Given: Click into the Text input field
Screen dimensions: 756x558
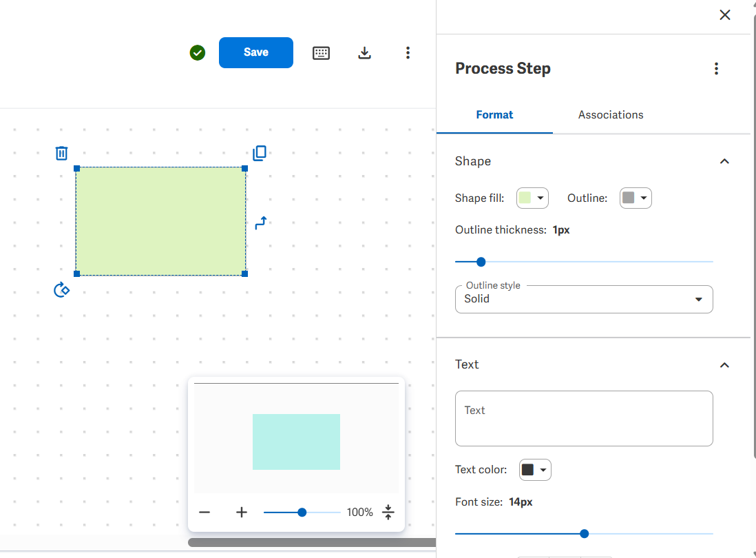Looking at the screenshot, I should 584,418.
